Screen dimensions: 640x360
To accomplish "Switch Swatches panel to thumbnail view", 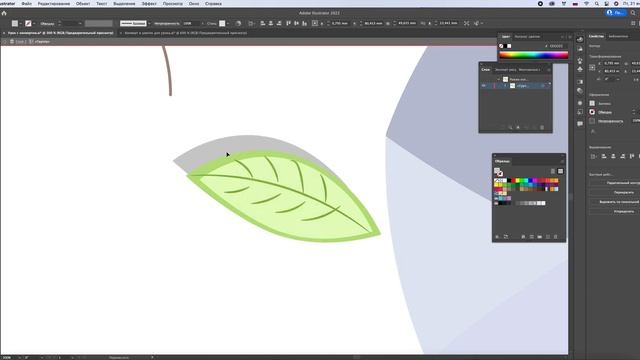I will [560, 171].
